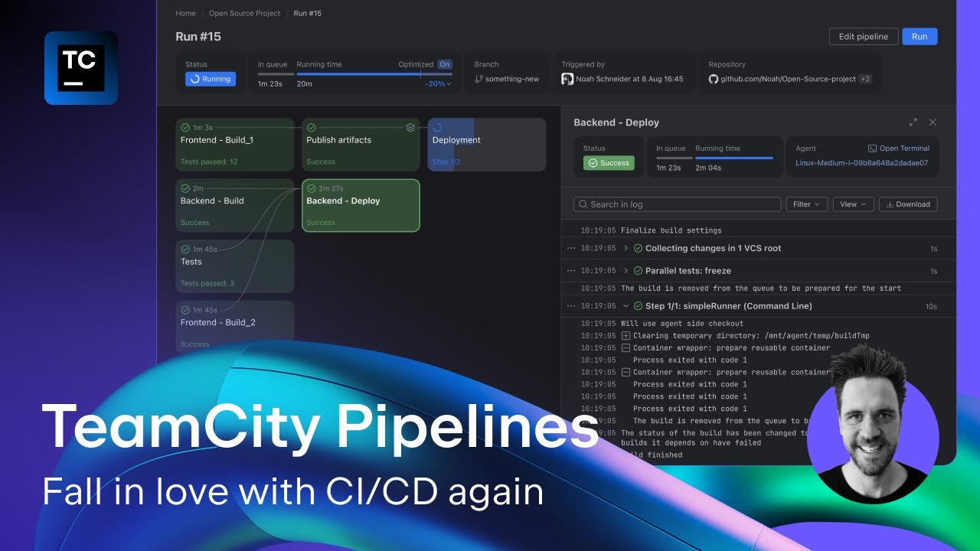This screenshot has width=980, height=551.
Task: Click the Download log button
Action: pos(908,204)
